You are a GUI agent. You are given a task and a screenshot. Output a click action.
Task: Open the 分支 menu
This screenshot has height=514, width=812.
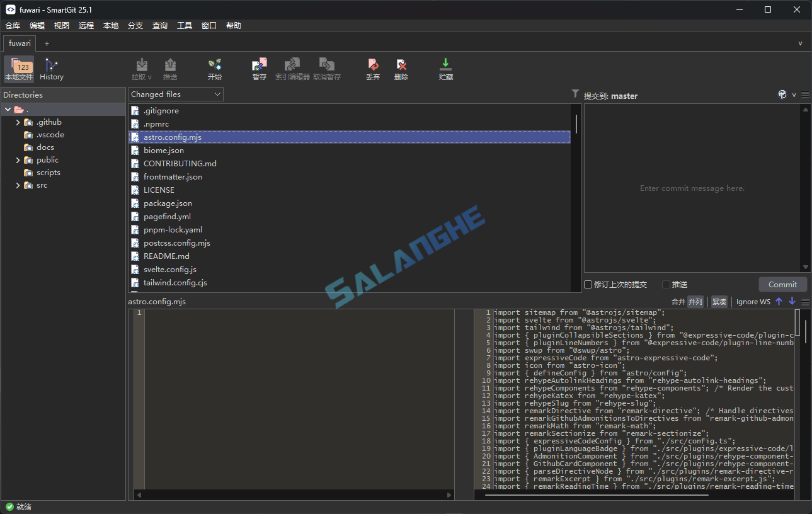tap(135, 26)
